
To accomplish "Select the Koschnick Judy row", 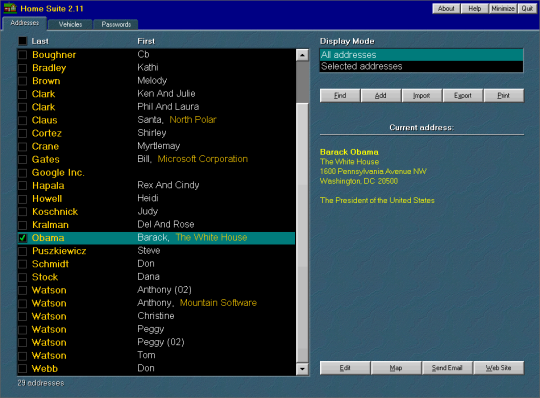I will (156, 212).
